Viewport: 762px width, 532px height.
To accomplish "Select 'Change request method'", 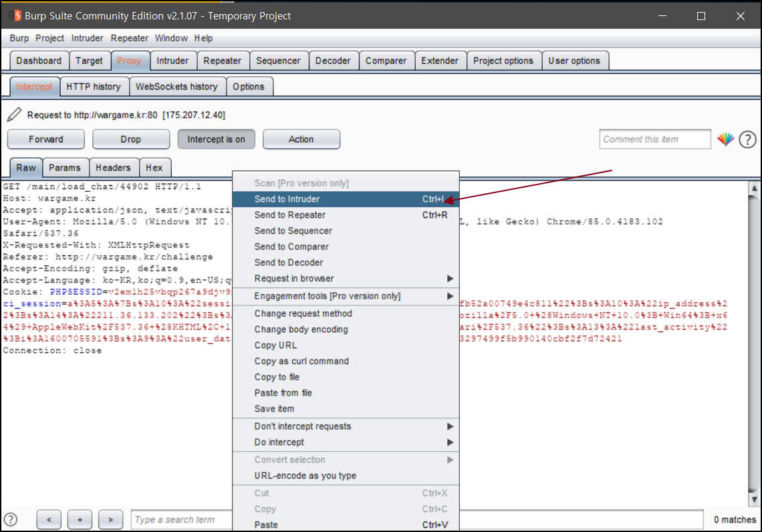I will (346, 313).
